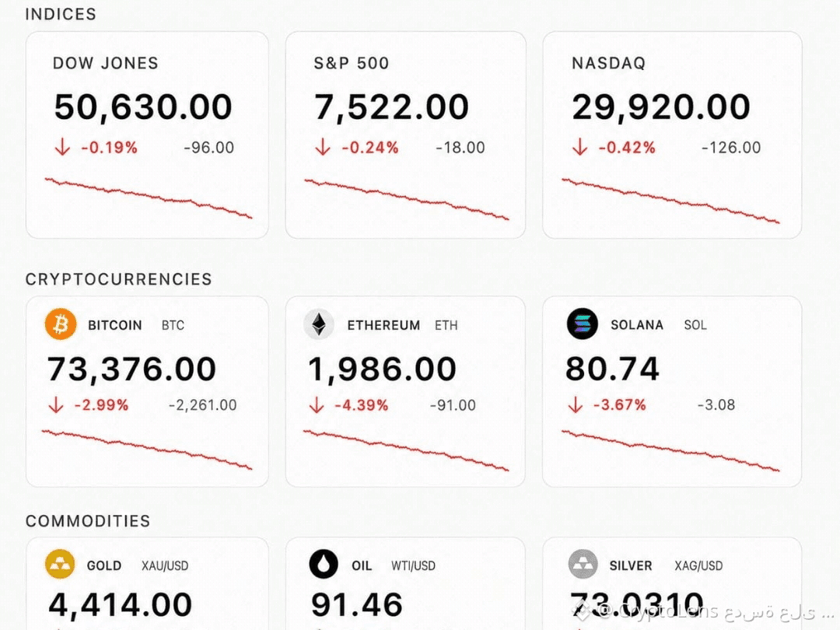The image size is (840, 630).
Task: Click the Dow Jones red down arrow
Action: (x=63, y=147)
